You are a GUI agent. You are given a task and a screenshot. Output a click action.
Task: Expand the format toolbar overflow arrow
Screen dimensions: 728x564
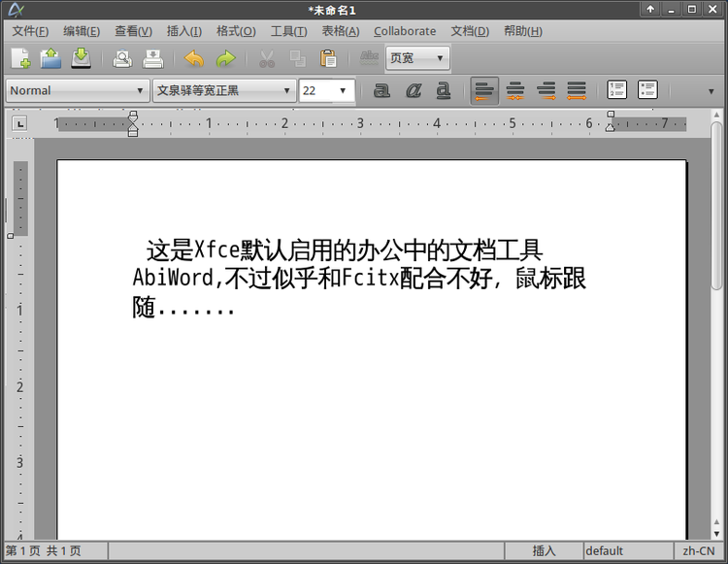[711, 91]
